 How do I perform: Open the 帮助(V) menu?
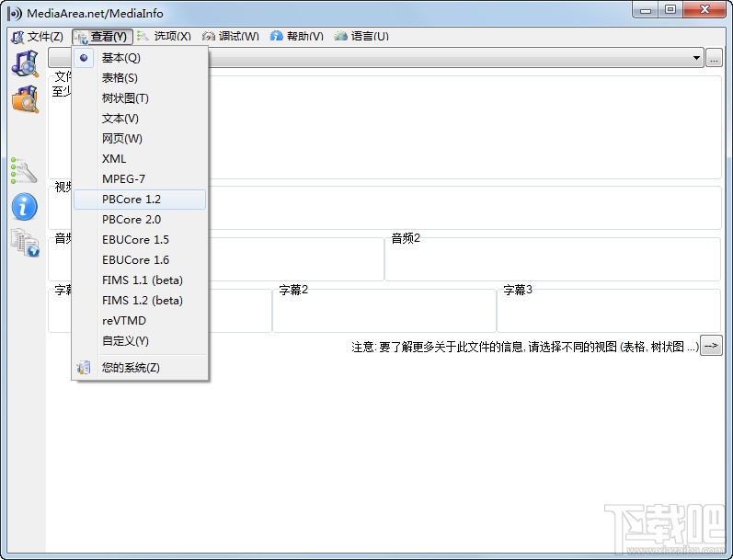tap(297, 37)
